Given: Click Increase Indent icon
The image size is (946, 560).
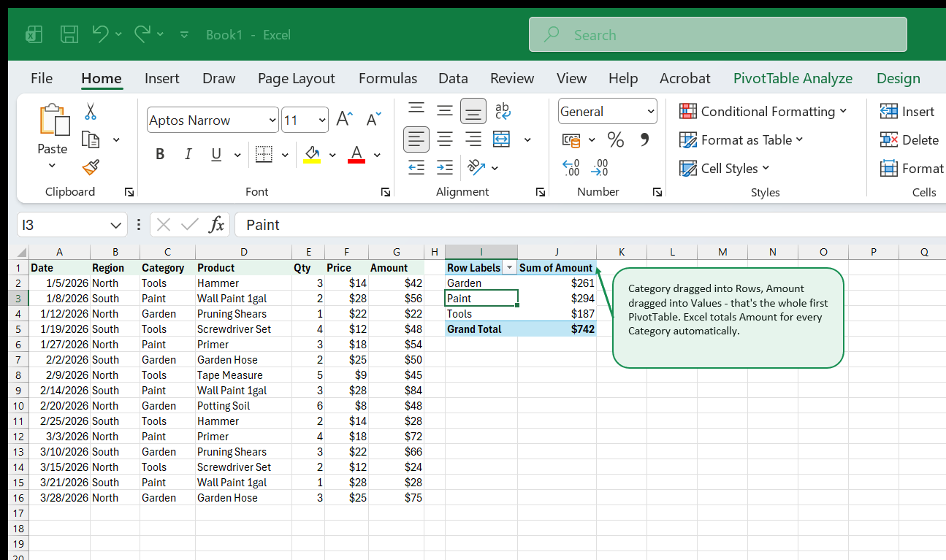Looking at the screenshot, I should 445,167.
